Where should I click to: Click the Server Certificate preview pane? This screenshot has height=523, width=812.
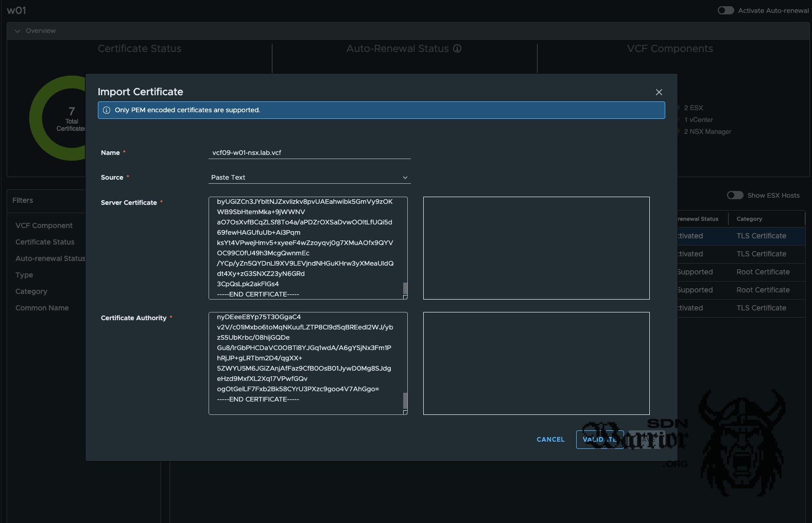click(x=536, y=248)
